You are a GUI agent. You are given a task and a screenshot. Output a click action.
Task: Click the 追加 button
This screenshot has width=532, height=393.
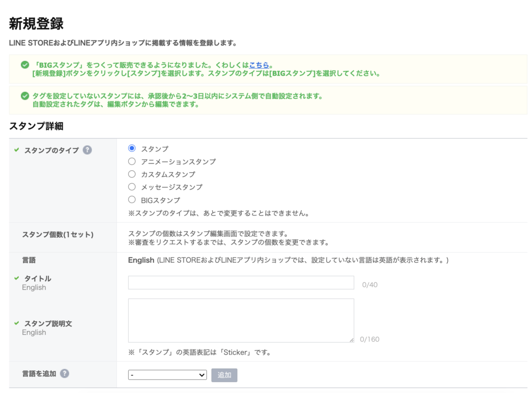tap(224, 375)
